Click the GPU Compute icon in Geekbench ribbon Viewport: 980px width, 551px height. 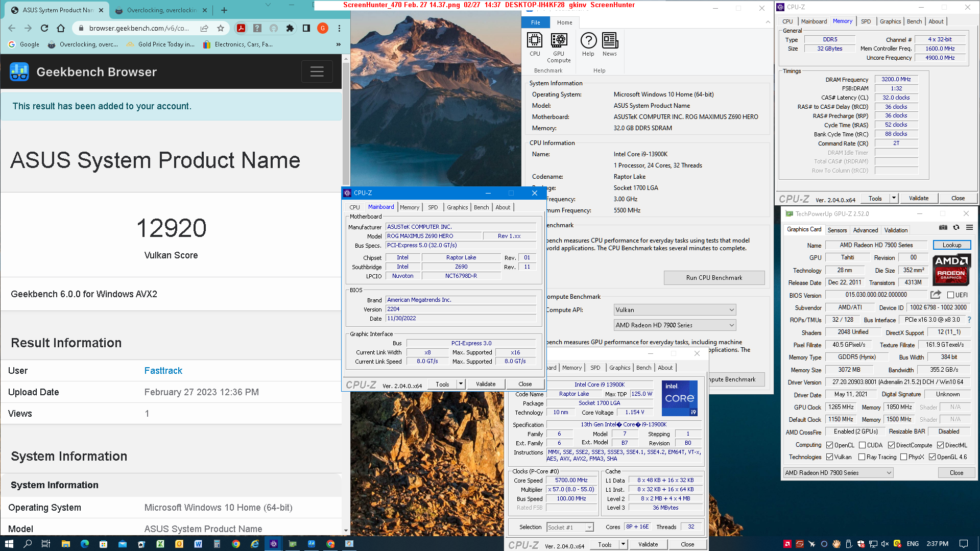pos(559,47)
